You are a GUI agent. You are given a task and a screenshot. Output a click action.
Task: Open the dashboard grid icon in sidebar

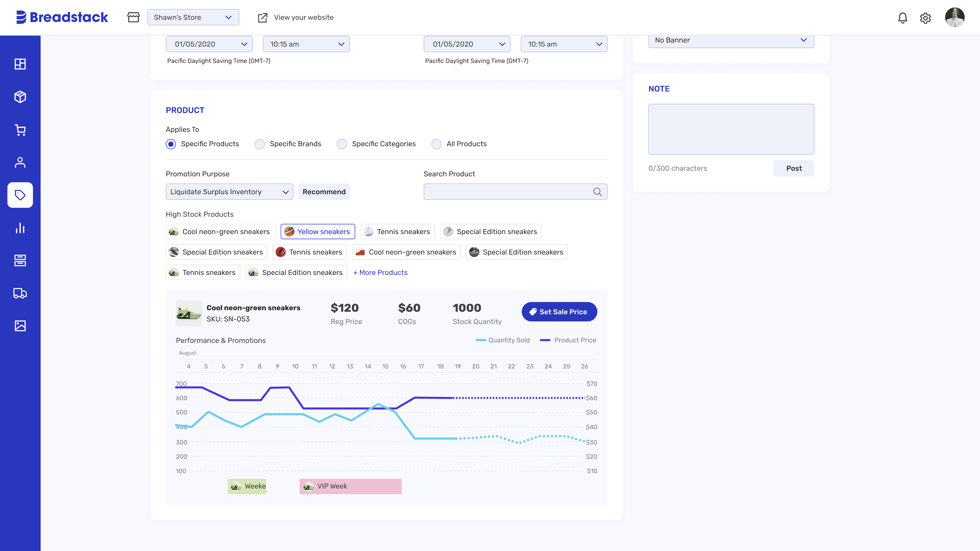point(20,64)
